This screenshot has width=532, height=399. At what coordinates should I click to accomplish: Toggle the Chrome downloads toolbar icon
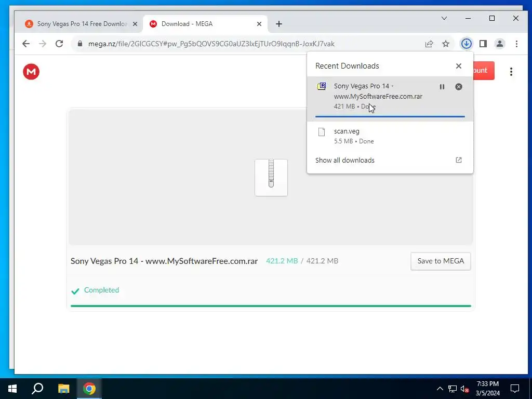tap(466, 44)
